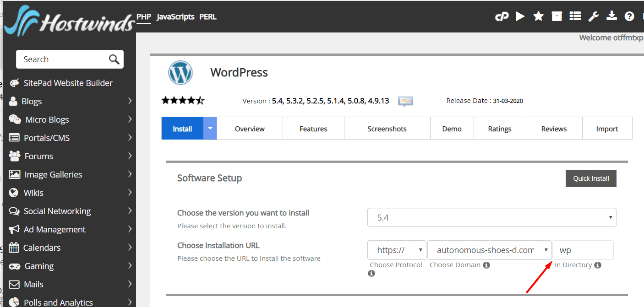Click the download icon in top toolbar

[x=611, y=16]
